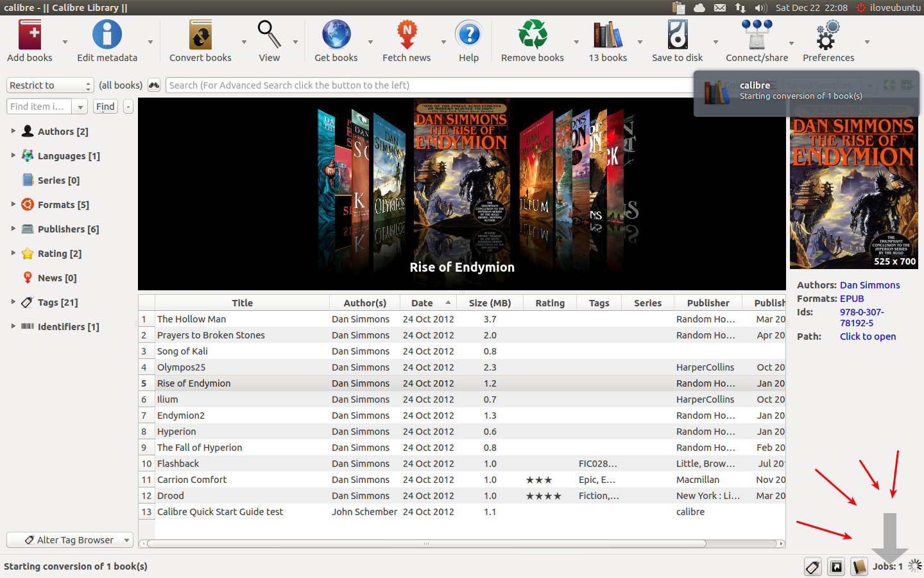Open the sound volume indicator

coord(761,8)
